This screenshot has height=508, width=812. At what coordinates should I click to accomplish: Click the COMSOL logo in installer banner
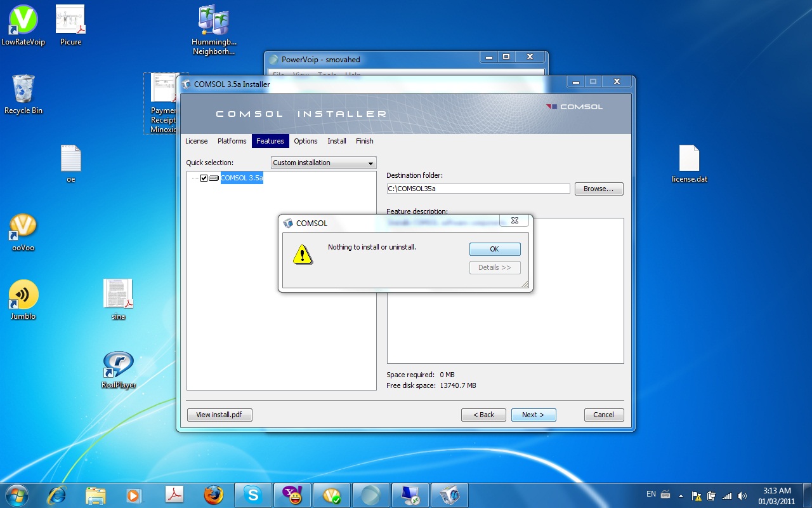[574, 107]
